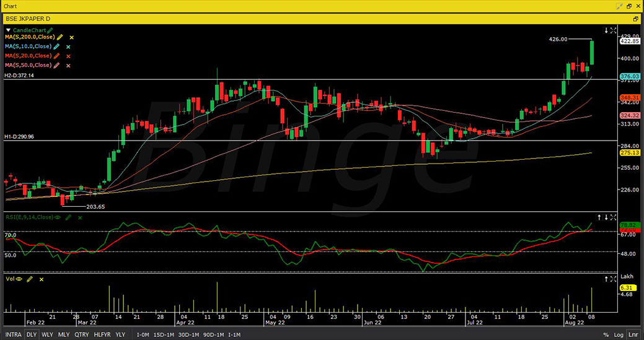This screenshot has width=644, height=340.
Task: Switch price scale to Log
Action: coord(619,335)
